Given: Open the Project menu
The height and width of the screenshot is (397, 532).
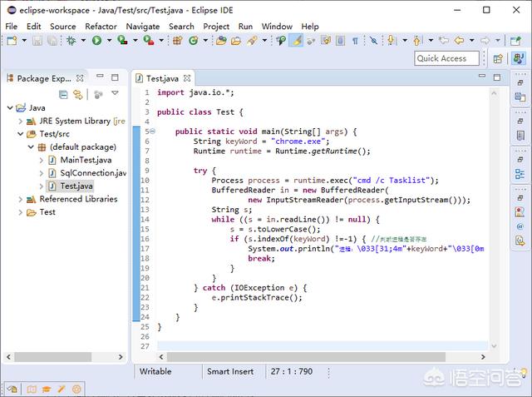Looking at the screenshot, I should [x=216, y=27].
